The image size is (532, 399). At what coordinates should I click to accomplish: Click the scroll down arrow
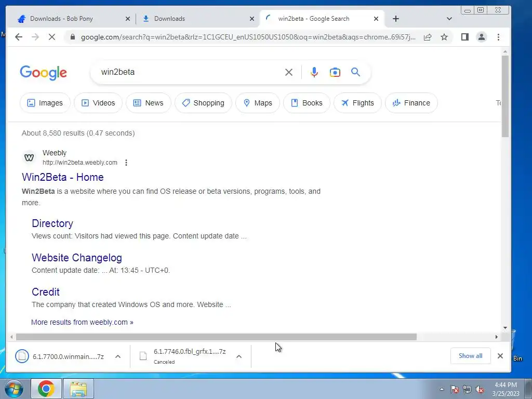[505, 328]
